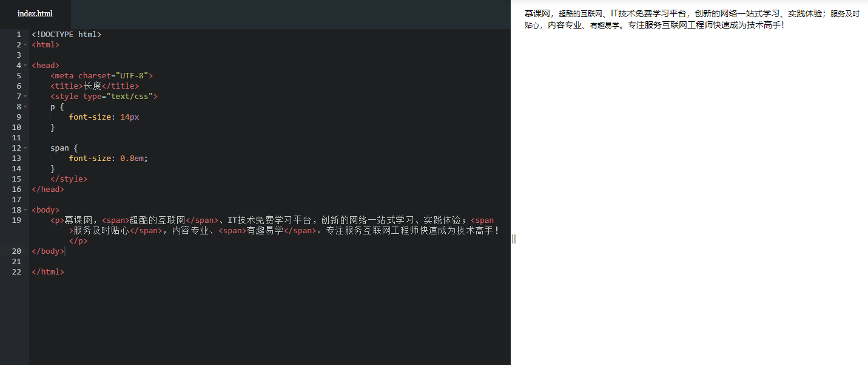868x365 pixels.
Task: Collapse the span rule fold marker
Action: (25, 148)
